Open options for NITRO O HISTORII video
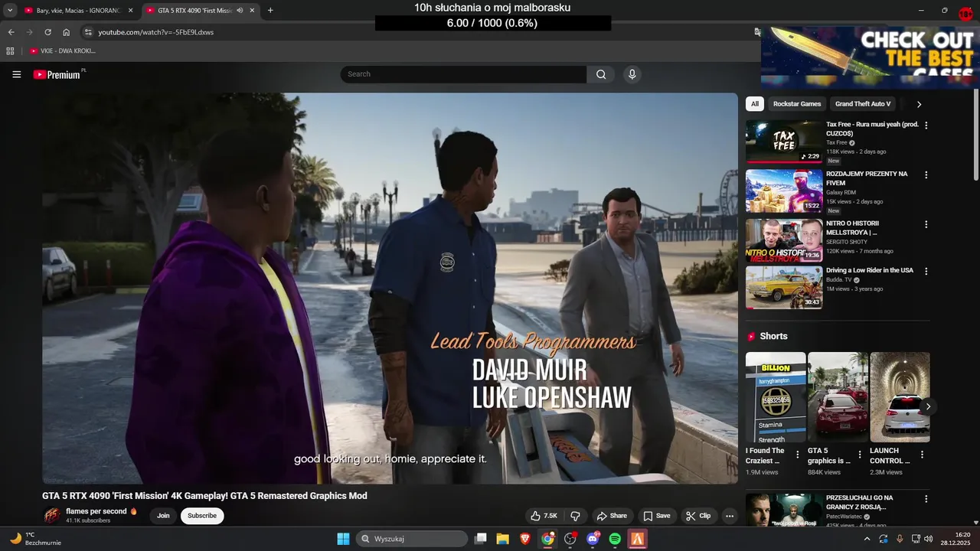The width and height of the screenshot is (980, 551). (926, 225)
